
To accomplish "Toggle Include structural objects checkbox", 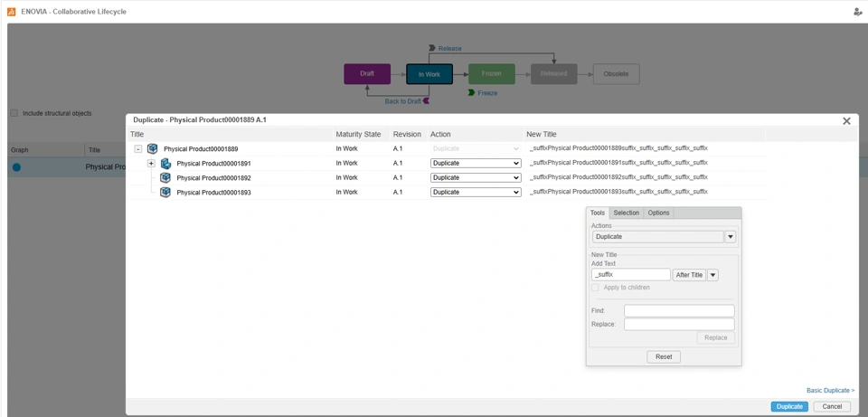I will (14, 113).
